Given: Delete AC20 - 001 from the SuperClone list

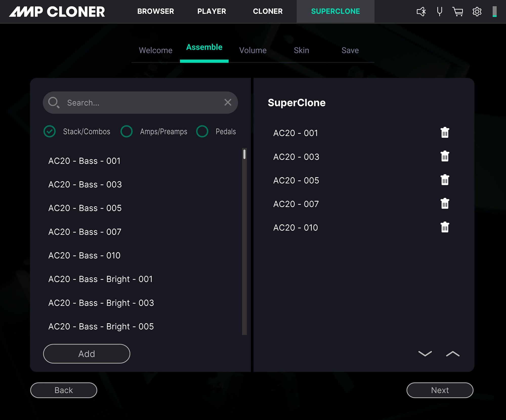Looking at the screenshot, I should [x=445, y=132].
